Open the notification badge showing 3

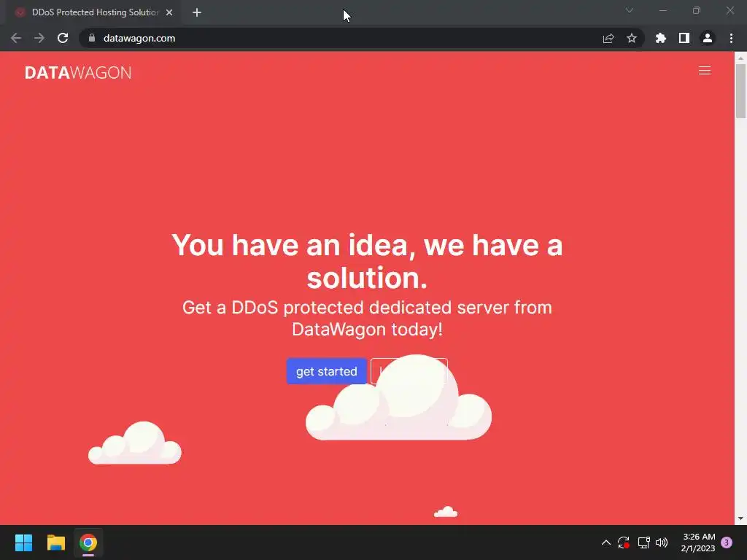pos(727,542)
